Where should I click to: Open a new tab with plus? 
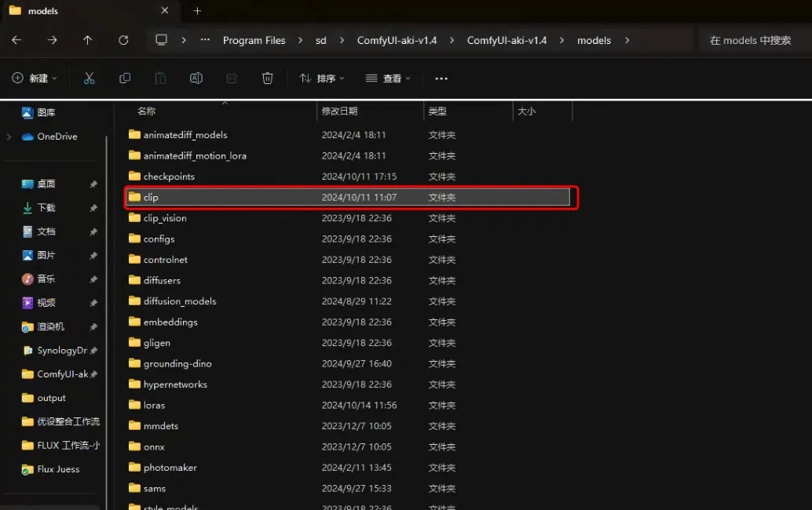pyautogui.click(x=197, y=11)
